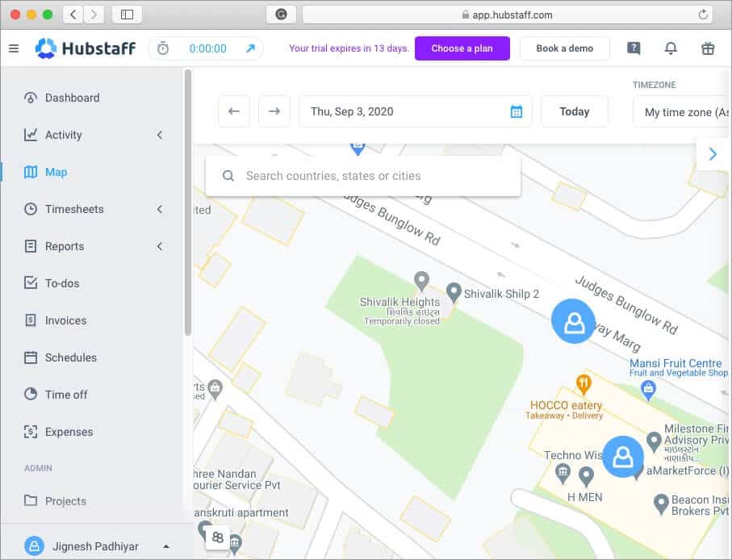Open the gift rewards icon
The image size is (732, 560).
tap(708, 48)
